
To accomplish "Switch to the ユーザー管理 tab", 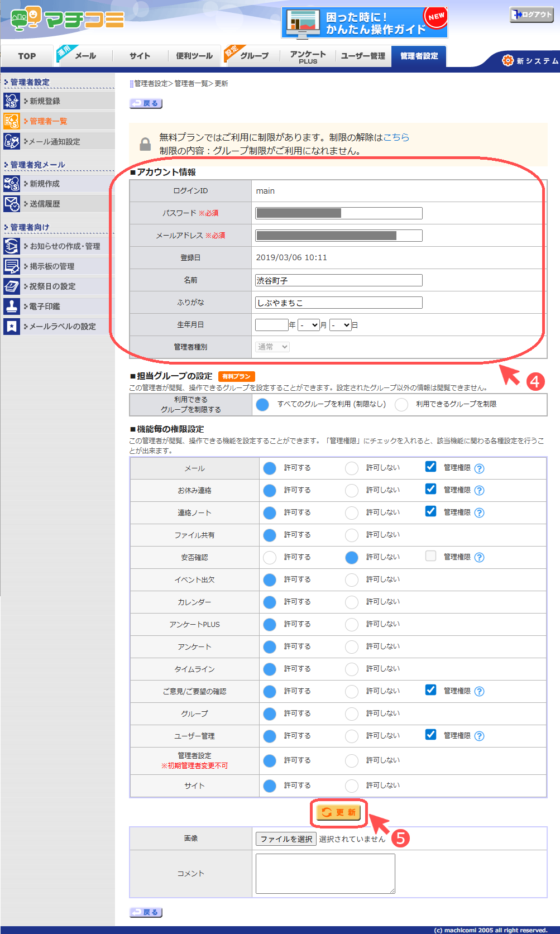I will pyautogui.click(x=363, y=56).
